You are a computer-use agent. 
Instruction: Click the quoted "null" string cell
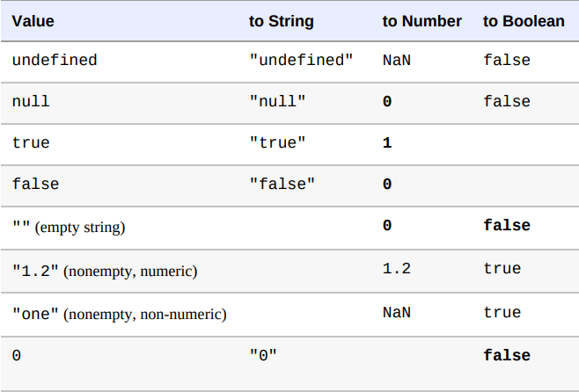pos(278,101)
